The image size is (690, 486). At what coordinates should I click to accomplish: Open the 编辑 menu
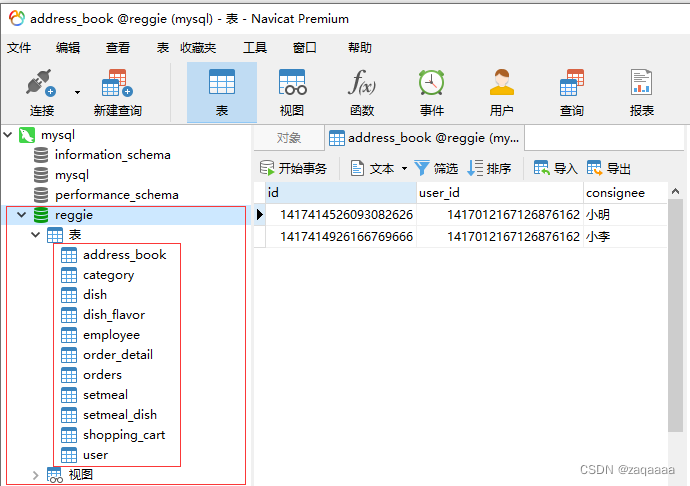[68, 48]
